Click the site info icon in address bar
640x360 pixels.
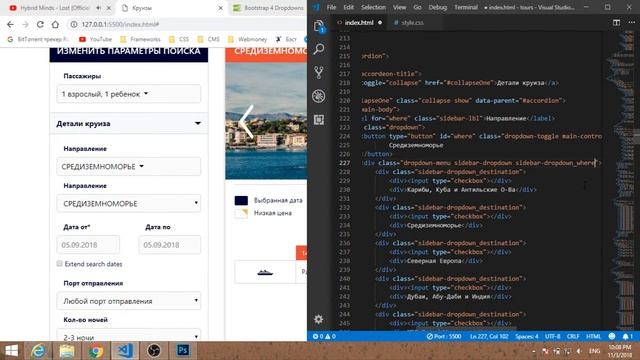(74, 24)
